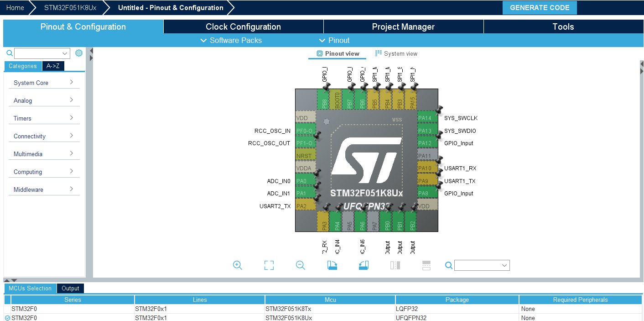
Task: Click the zoom in magnifier icon
Action: (237, 265)
